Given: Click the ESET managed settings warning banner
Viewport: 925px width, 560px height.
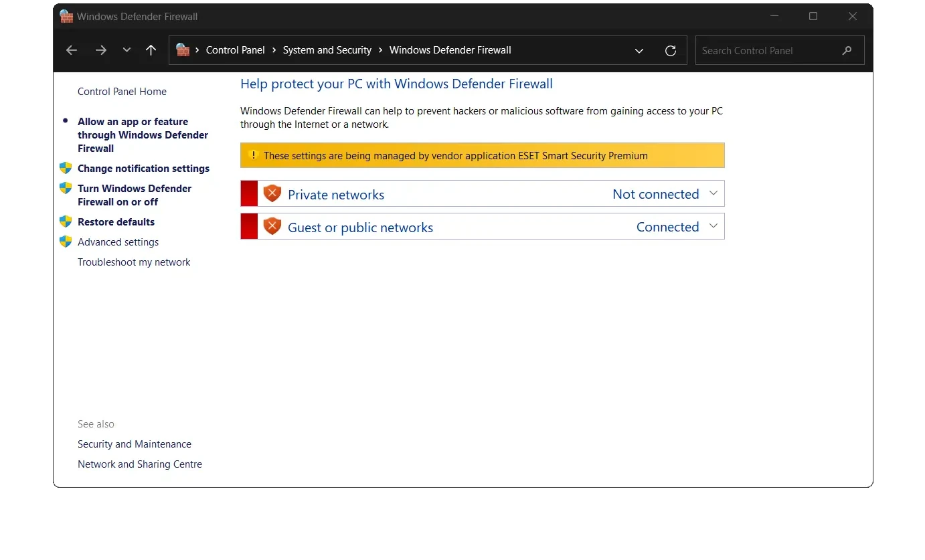Looking at the screenshot, I should pyautogui.click(x=482, y=155).
